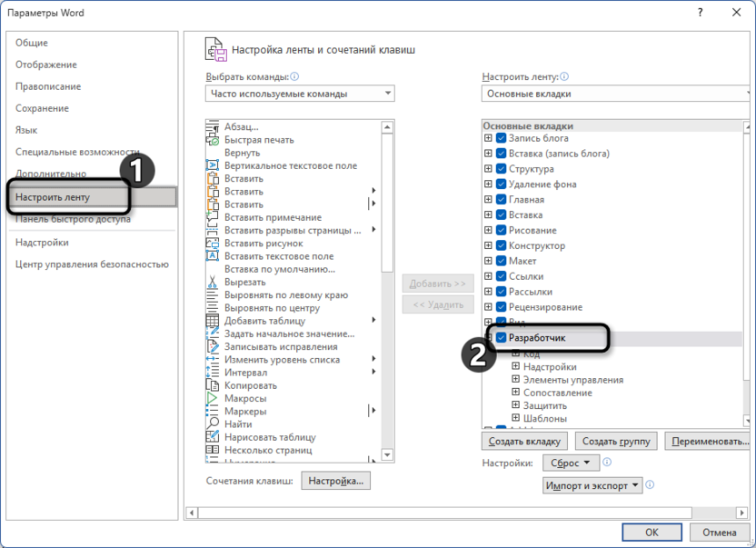Click the Выровнять по левому краю icon

point(213,295)
